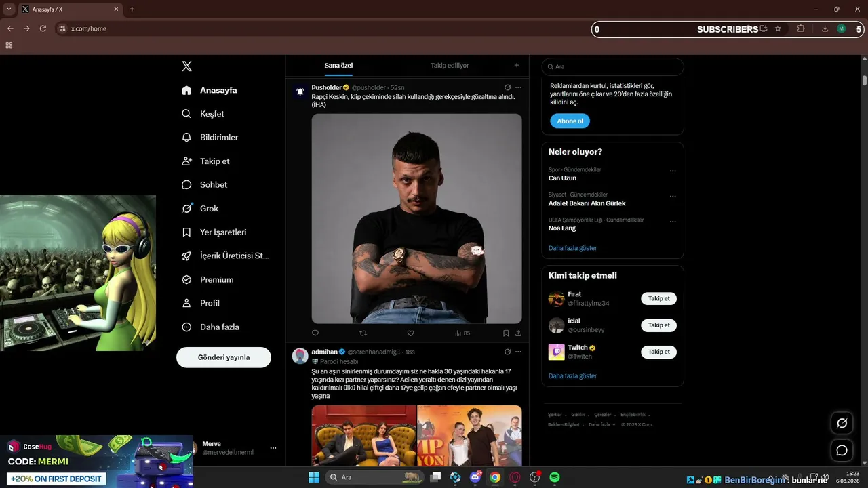Click the page vertical scrollbar thumb
The height and width of the screenshot is (488, 868).
864,80
